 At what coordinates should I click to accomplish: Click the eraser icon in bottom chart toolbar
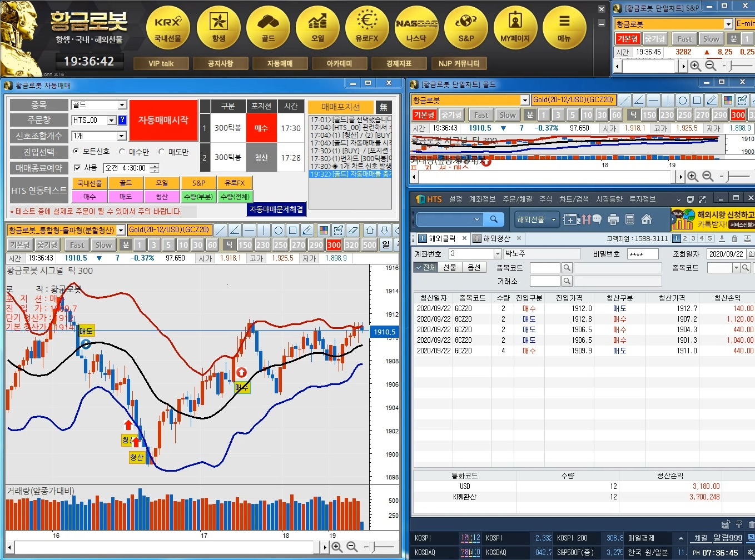352,230
